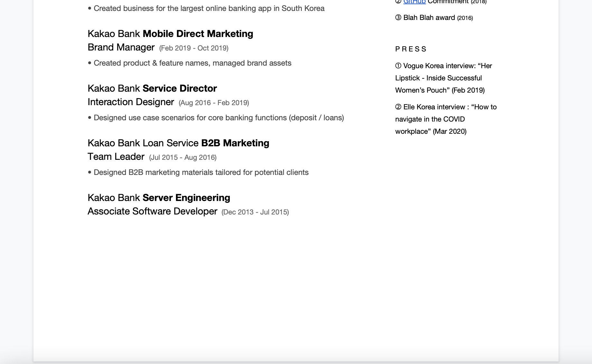Click the 'B2B Marketing' heading
Screen dimensions: 592x364
(235, 143)
